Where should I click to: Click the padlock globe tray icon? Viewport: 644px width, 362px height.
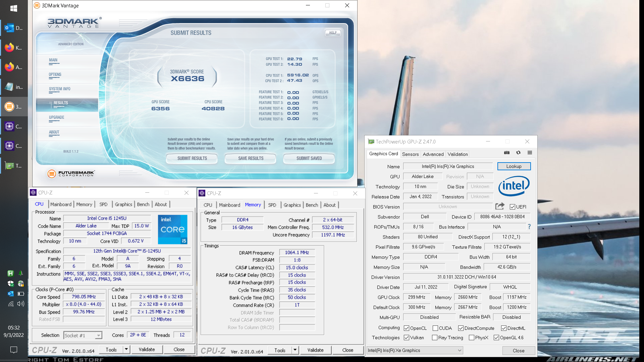point(21,284)
